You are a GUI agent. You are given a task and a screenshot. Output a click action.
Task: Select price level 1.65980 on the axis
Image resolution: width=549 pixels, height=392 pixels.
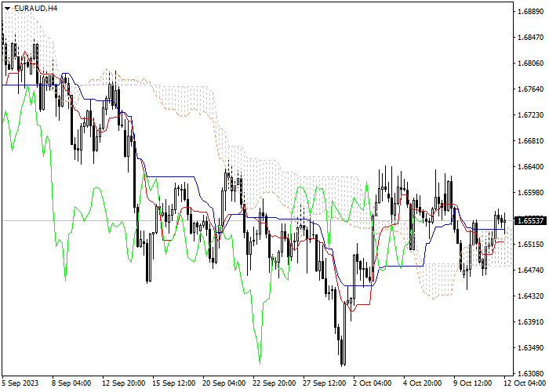click(x=530, y=193)
